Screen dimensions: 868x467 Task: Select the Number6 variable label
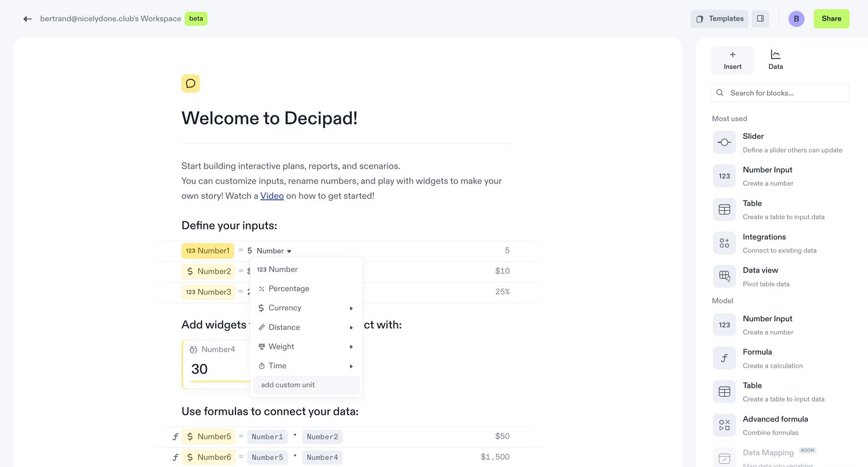click(208, 457)
